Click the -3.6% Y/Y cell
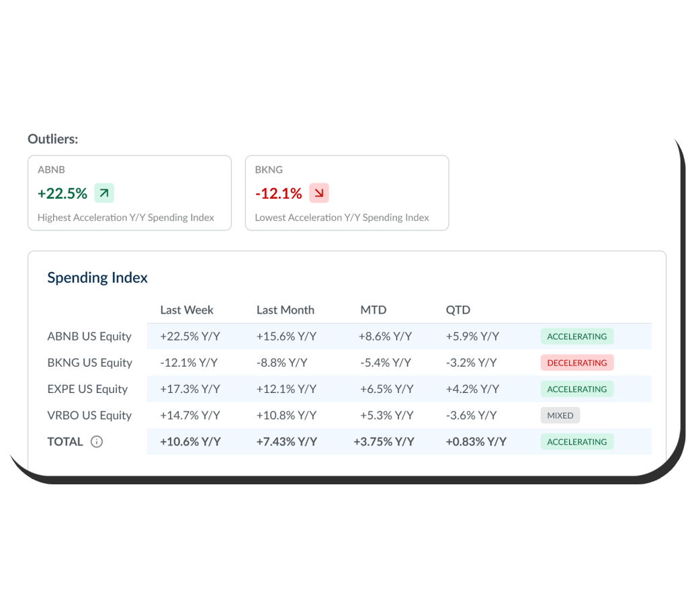The height and width of the screenshot is (616, 688). pyautogui.click(x=471, y=416)
